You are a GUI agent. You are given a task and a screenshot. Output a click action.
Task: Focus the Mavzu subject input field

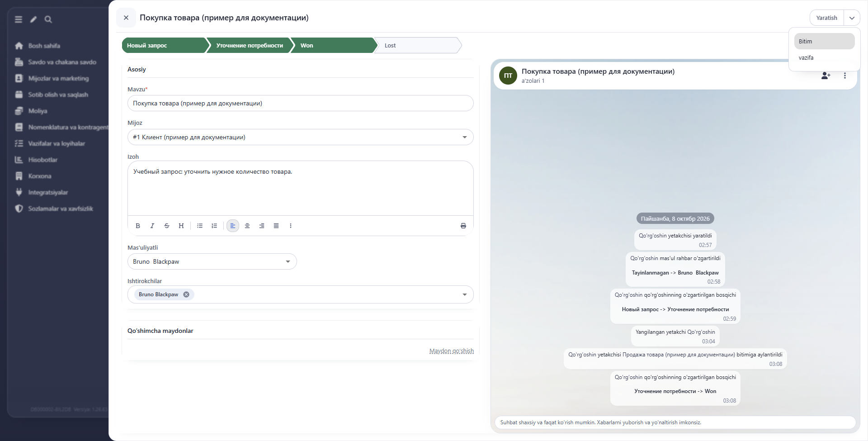pyautogui.click(x=300, y=103)
